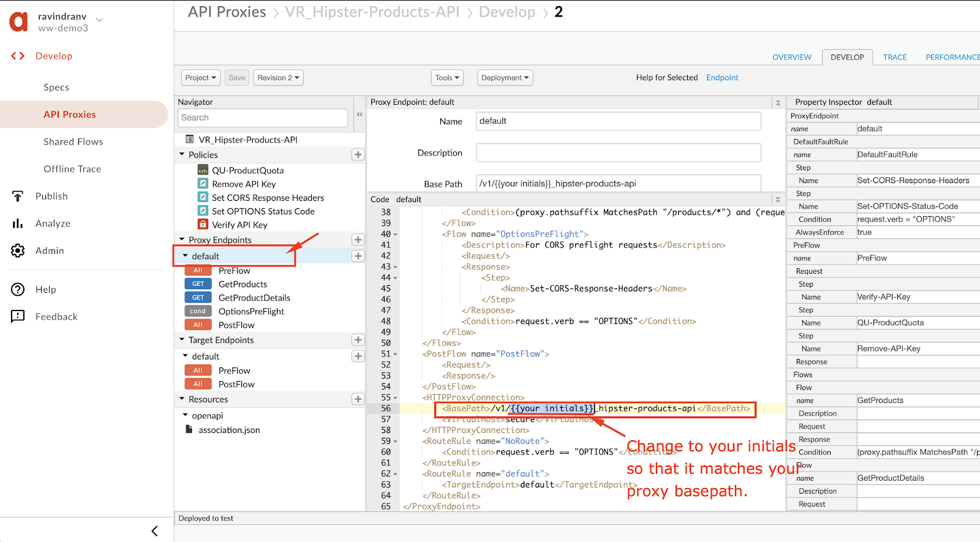Click the Description input field
Viewport: 980px width, 542px height.
[x=619, y=152]
